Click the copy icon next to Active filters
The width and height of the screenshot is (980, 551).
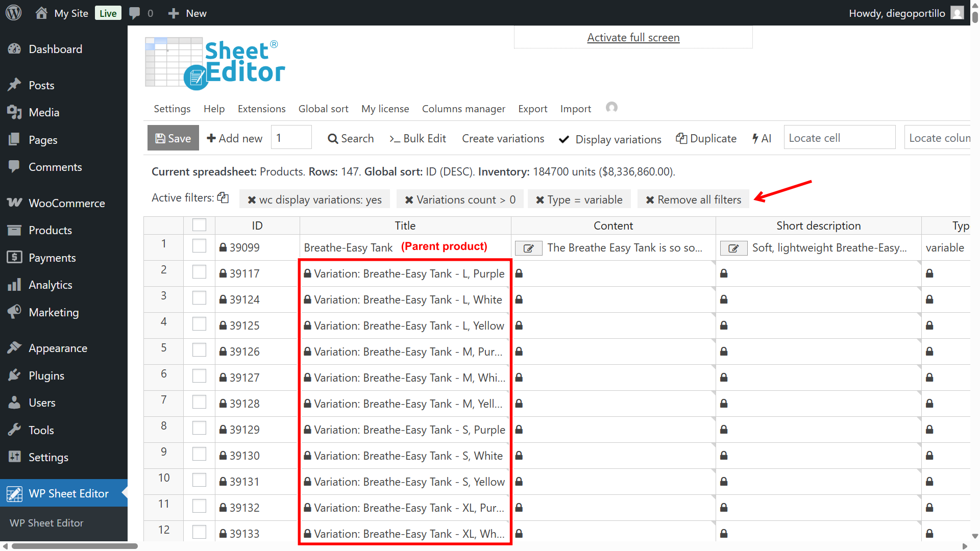pos(223,198)
